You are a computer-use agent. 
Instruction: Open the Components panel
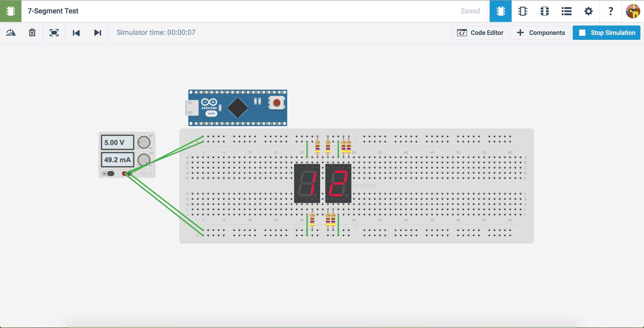point(540,33)
